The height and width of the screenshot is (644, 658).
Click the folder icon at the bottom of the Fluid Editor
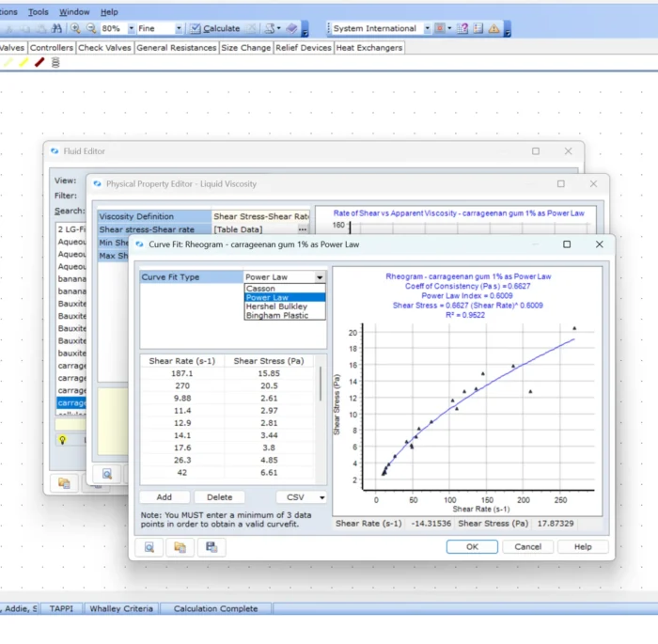(64, 483)
